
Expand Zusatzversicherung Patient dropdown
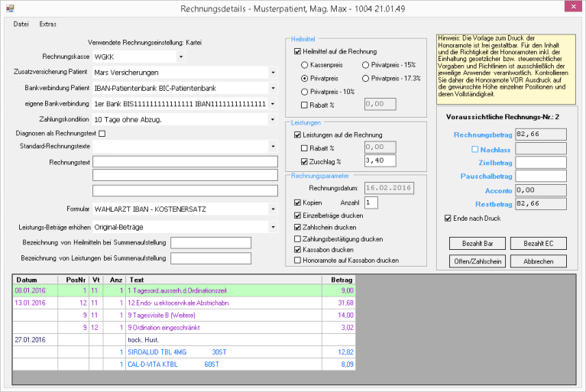274,73
